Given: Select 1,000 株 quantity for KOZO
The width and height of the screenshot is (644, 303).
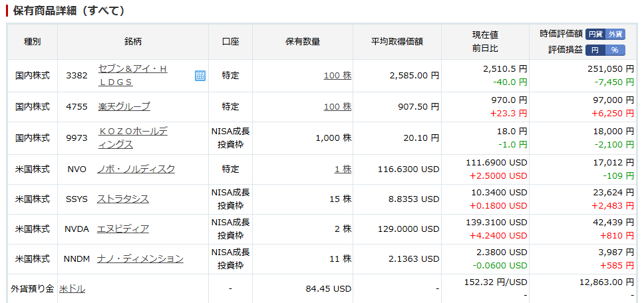Looking at the screenshot, I should pyautogui.click(x=334, y=138).
